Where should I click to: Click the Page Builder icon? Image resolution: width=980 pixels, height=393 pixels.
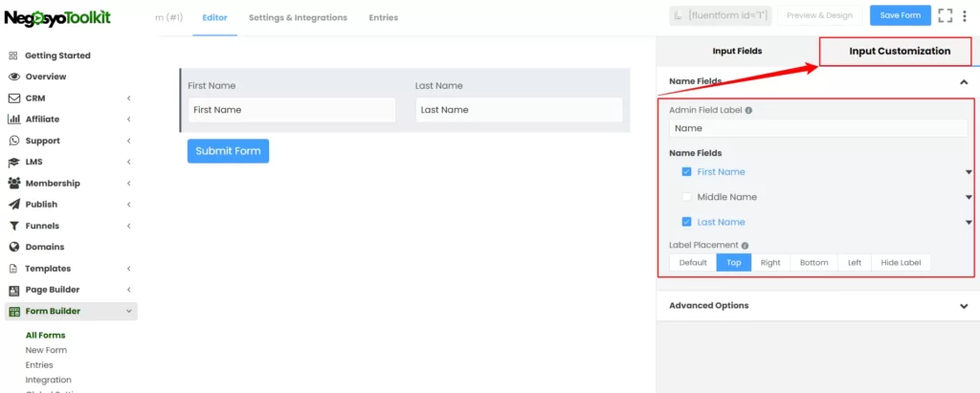coord(13,290)
